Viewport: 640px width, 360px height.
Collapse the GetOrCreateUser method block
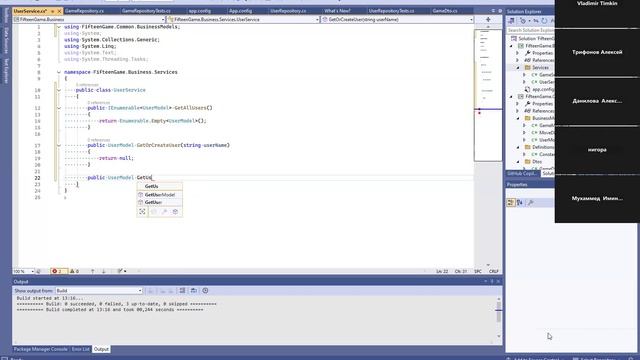point(59,145)
